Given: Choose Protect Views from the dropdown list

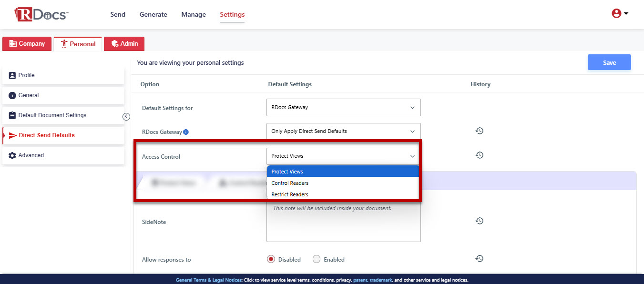Looking at the screenshot, I should tap(343, 172).
